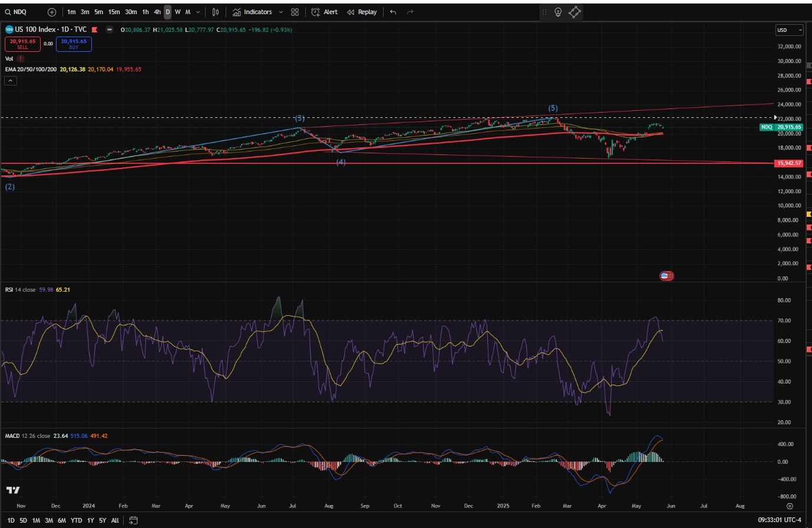Open the go-to-date calendar icon
The width and height of the screenshot is (812, 528).
(x=133, y=520)
